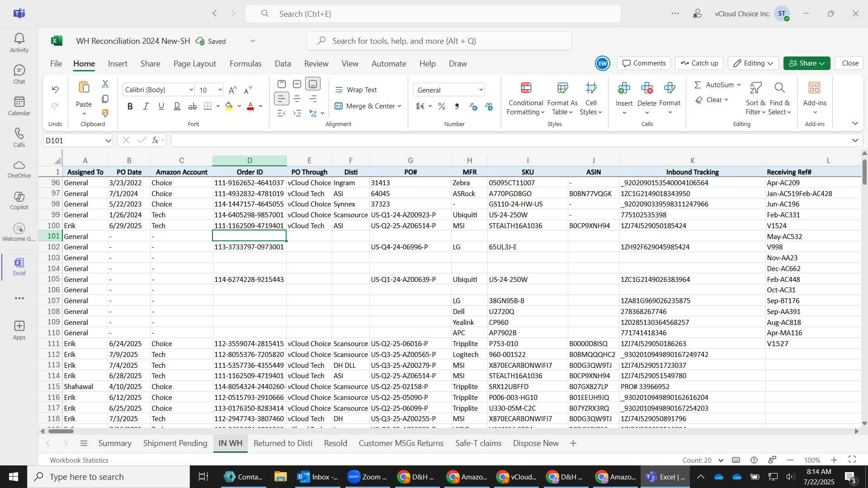The height and width of the screenshot is (488, 868).
Task: Toggle Wrap Text
Action: 356,90
